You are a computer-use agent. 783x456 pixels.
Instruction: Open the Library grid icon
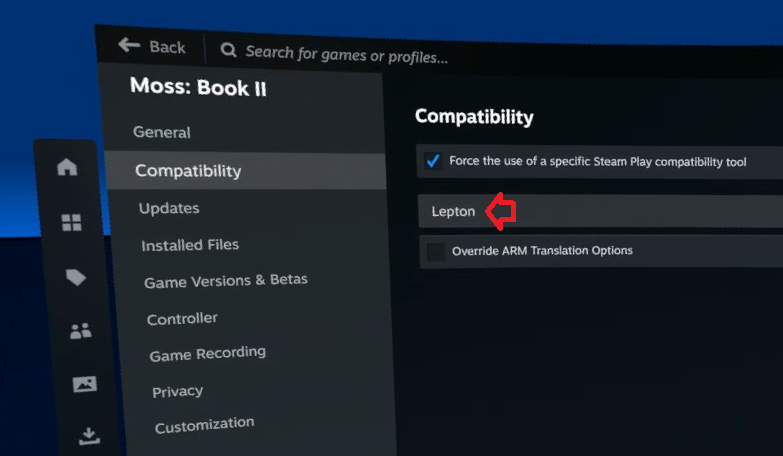click(x=71, y=223)
